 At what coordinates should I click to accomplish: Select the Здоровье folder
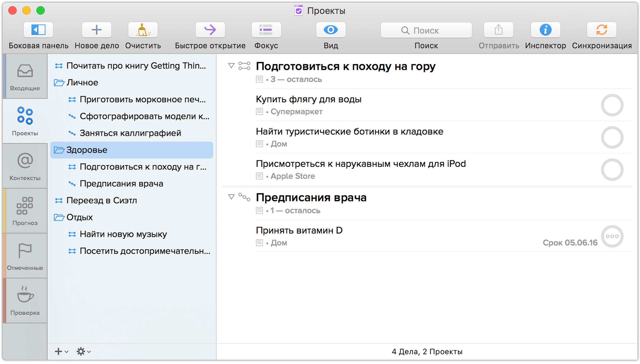pyautogui.click(x=132, y=150)
